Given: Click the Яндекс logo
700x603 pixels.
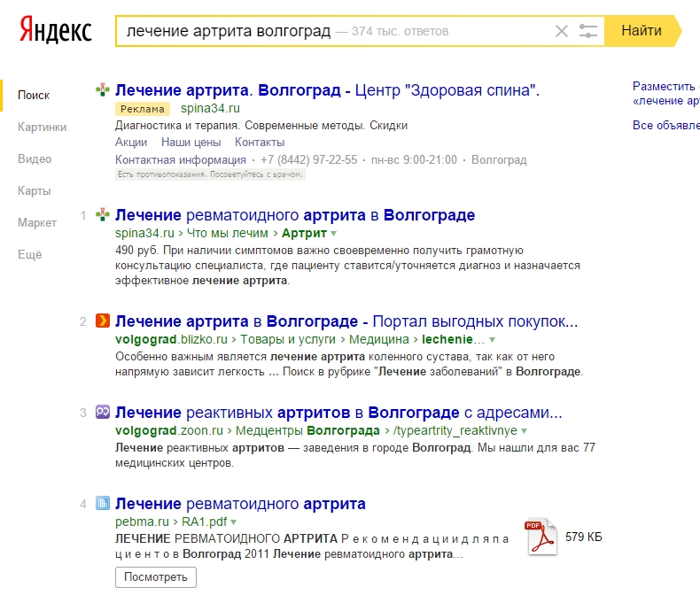Looking at the screenshot, I should click(x=55, y=29).
